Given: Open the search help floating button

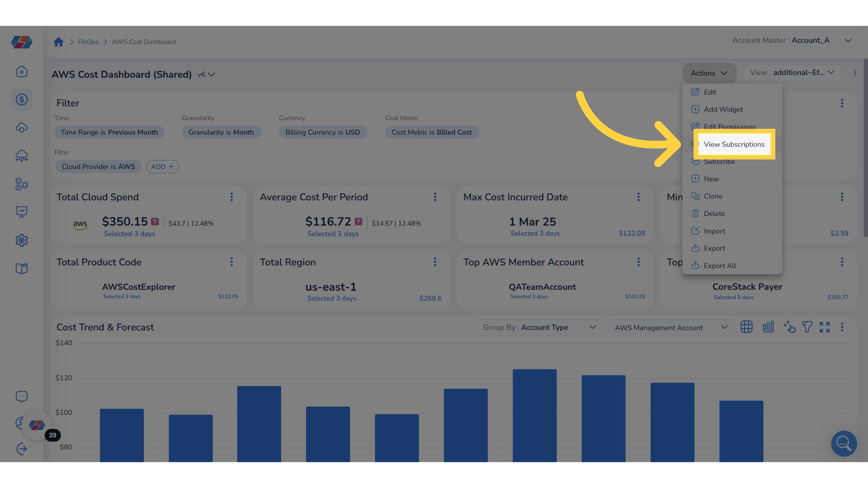Looking at the screenshot, I should pyautogui.click(x=844, y=444).
